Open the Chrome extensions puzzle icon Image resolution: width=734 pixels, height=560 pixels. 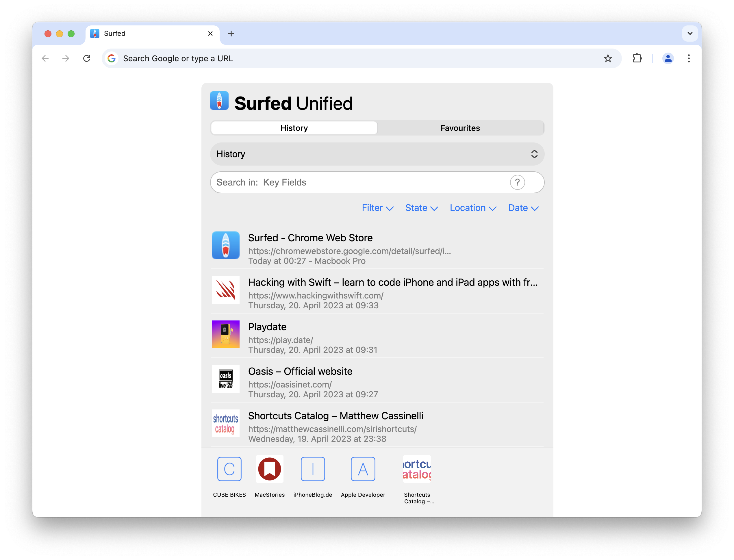pyautogui.click(x=637, y=59)
